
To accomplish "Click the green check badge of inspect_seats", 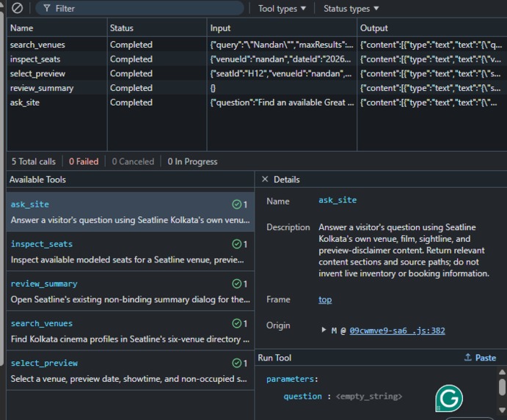I will [237, 244].
